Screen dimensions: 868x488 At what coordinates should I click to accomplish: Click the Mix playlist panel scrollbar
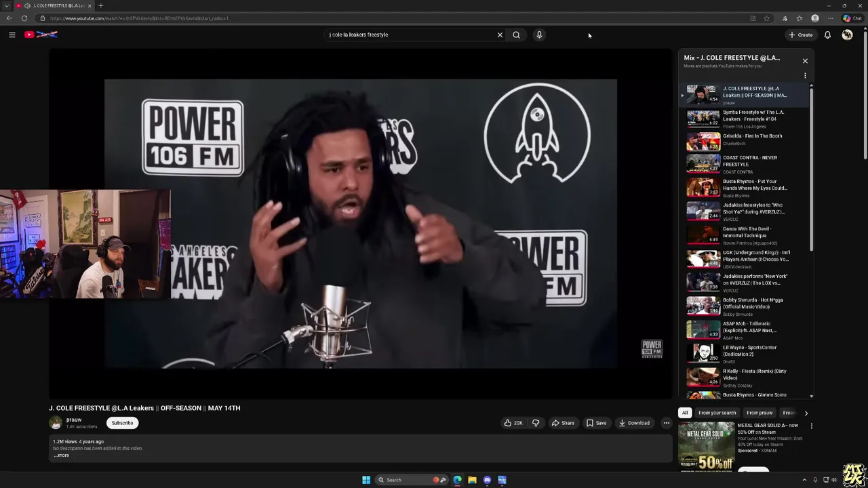pyautogui.click(x=811, y=169)
